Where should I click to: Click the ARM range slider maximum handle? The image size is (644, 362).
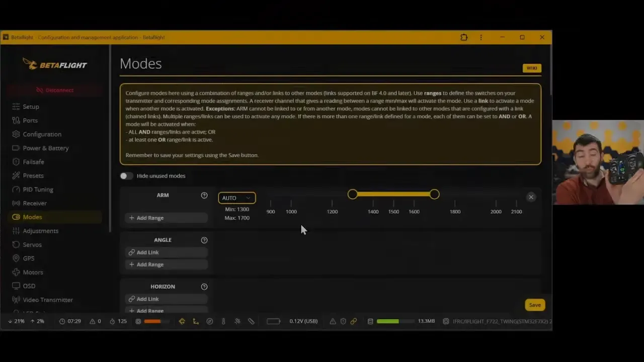(435, 194)
